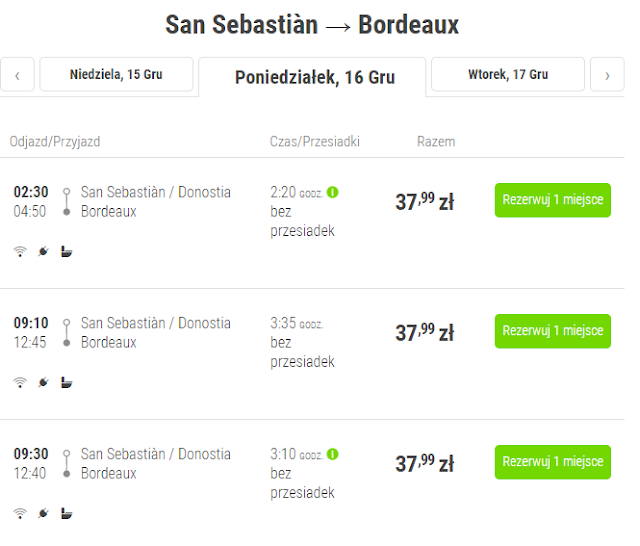
Task: Click green info icon beside 3:10 duration
Action: tap(333, 454)
